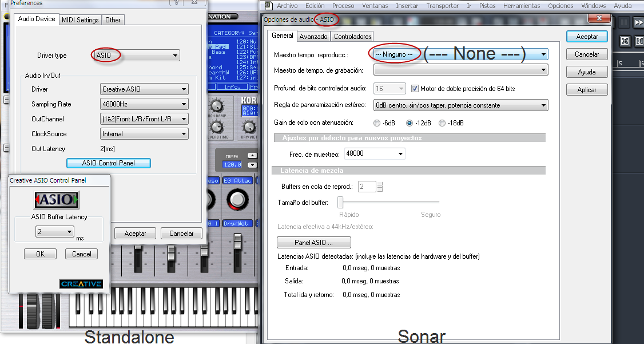Open the OutChannel dropdown
644x344 pixels.
[x=144, y=119]
